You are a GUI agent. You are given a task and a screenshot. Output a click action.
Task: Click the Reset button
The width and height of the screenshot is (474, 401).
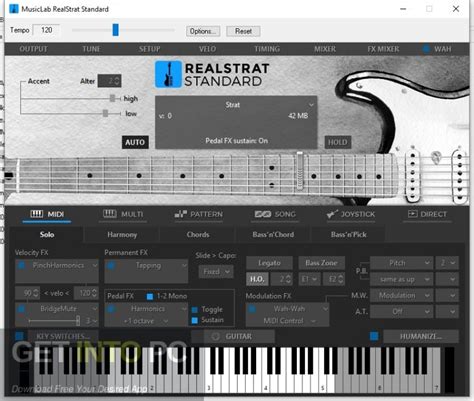pos(243,31)
